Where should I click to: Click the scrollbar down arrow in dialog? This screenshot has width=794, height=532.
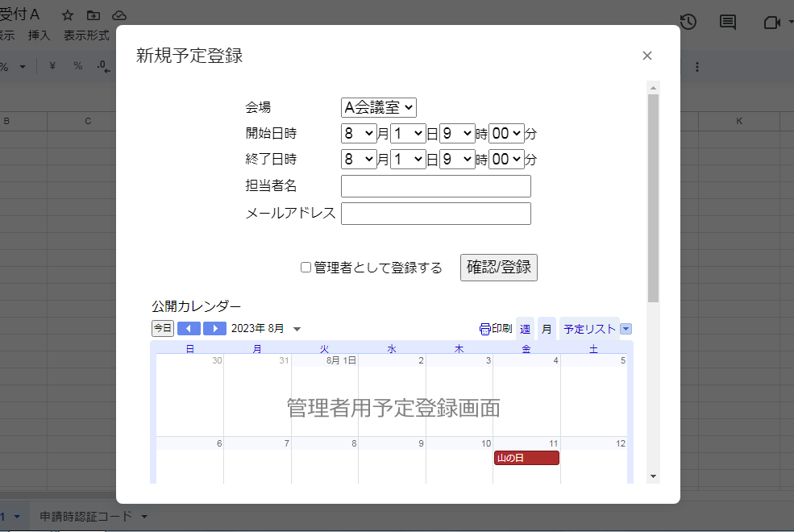click(653, 476)
